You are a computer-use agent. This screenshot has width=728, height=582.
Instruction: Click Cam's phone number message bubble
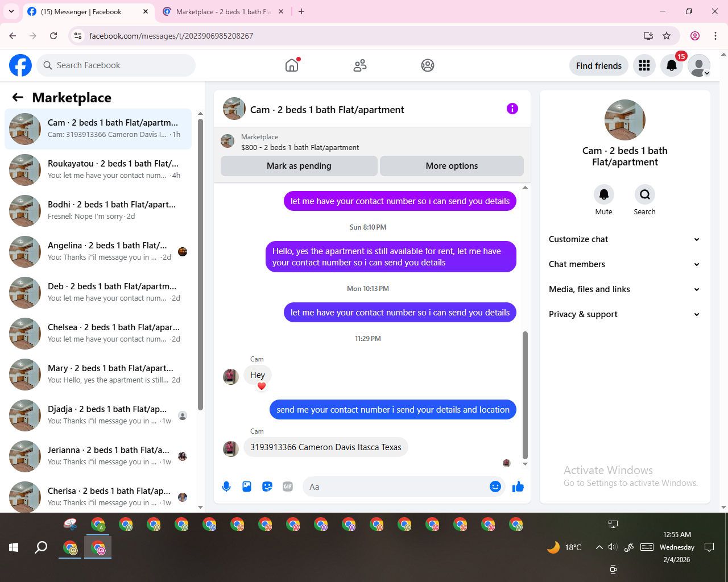click(x=326, y=447)
